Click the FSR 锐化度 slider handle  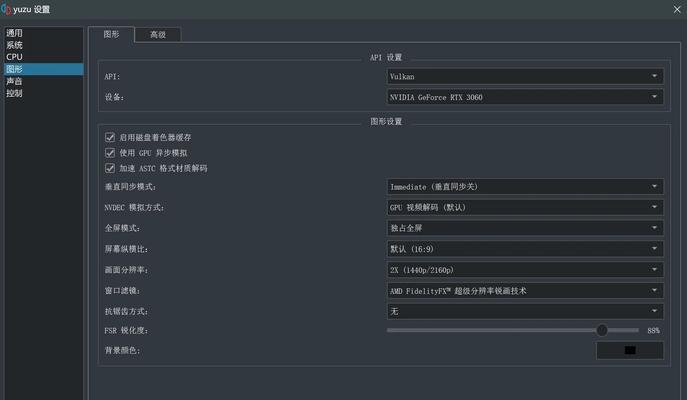coord(602,330)
